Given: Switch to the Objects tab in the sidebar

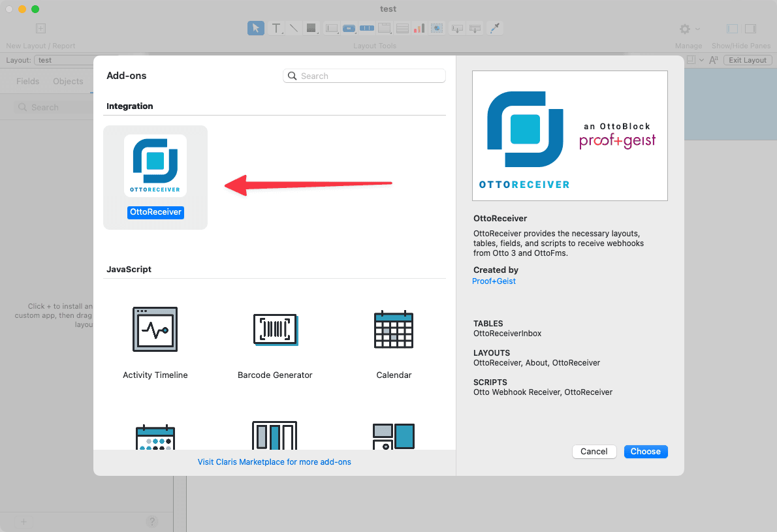Looking at the screenshot, I should tap(68, 82).
